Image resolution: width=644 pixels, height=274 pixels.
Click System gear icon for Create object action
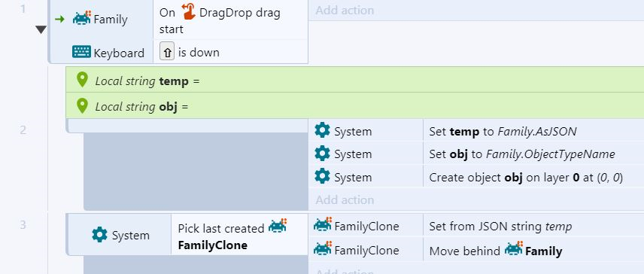coord(322,176)
